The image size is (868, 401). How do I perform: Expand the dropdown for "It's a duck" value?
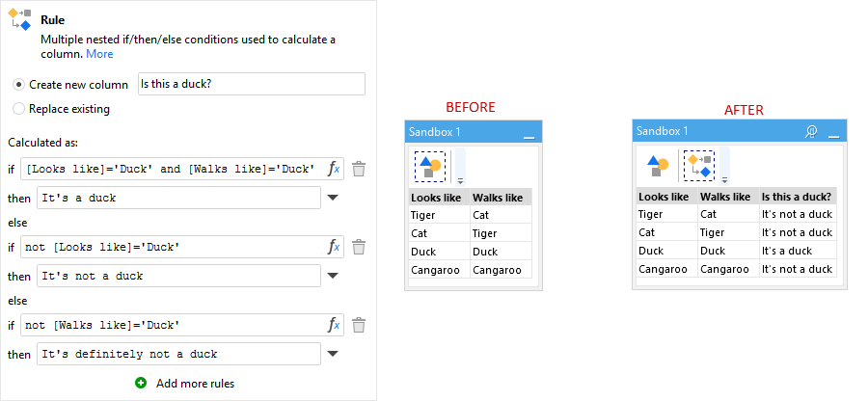point(333,198)
